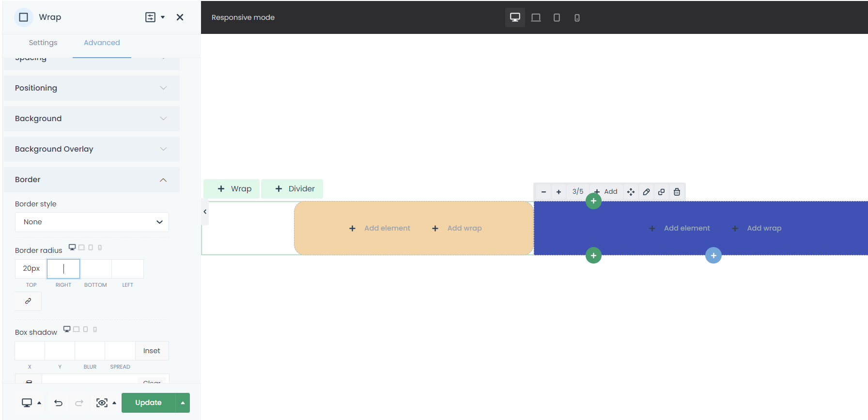This screenshot has width=868, height=420.
Task: Click Add wrap in the beige wrap
Action: pos(457,228)
